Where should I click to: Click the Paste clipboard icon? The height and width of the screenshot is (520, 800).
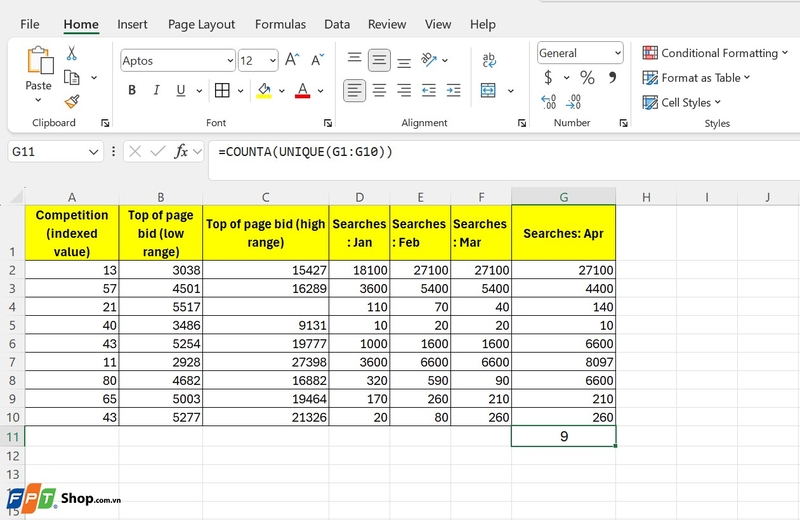[40, 60]
